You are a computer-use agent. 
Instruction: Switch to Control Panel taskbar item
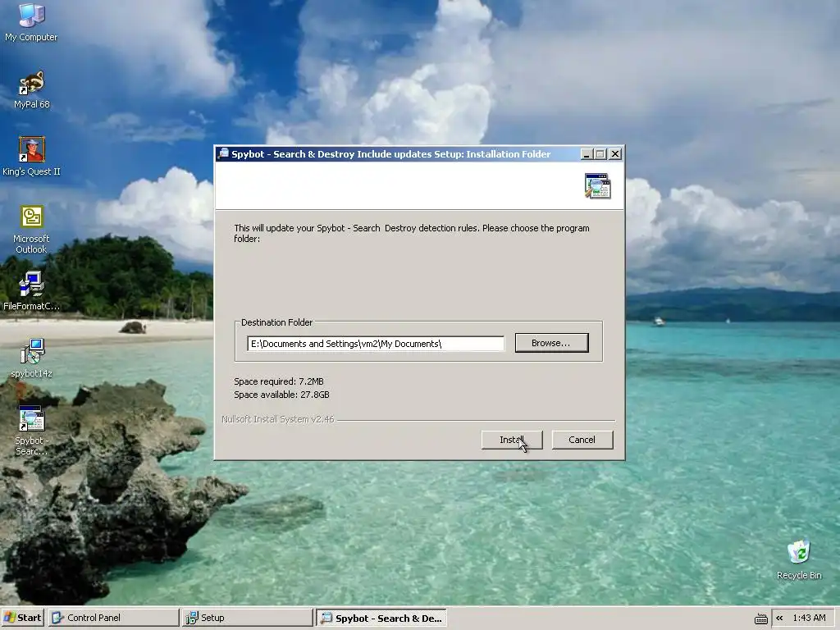click(113, 618)
